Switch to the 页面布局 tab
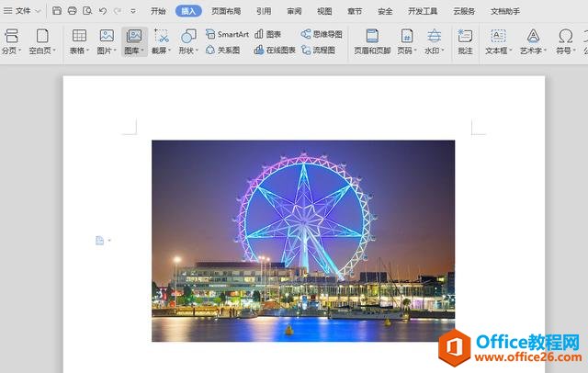 tap(226, 11)
